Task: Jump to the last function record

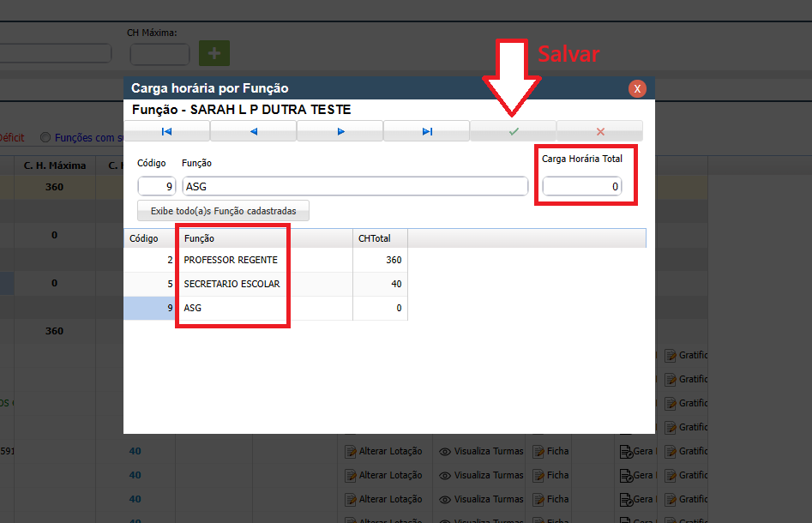Action: (426, 131)
